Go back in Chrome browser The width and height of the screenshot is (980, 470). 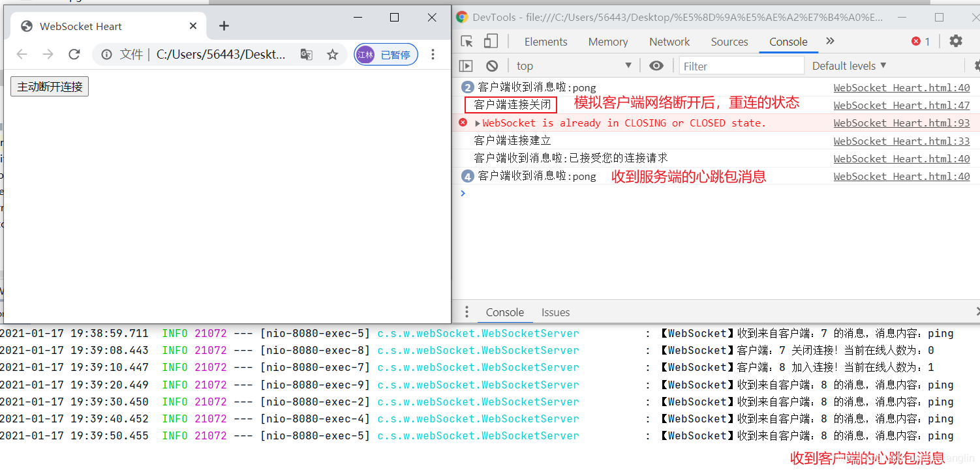22,55
